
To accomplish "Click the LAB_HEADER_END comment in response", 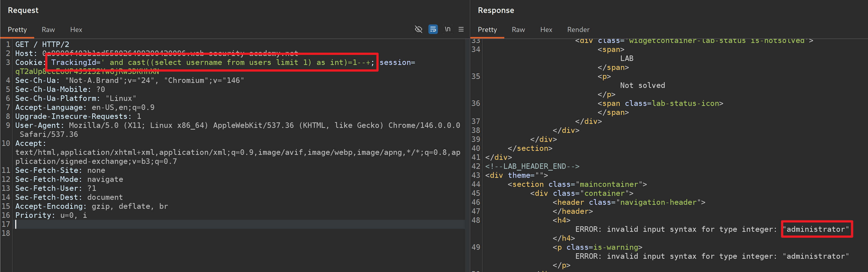I will (532, 166).
